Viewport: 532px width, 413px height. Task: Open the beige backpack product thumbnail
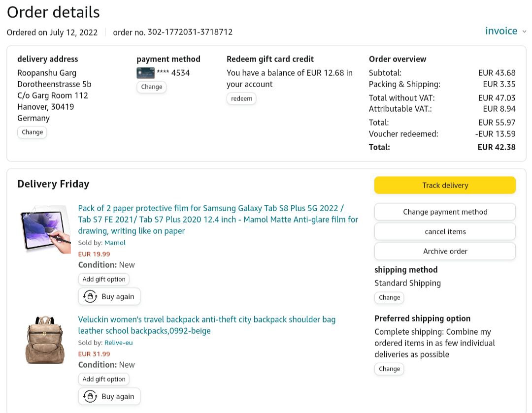45,340
